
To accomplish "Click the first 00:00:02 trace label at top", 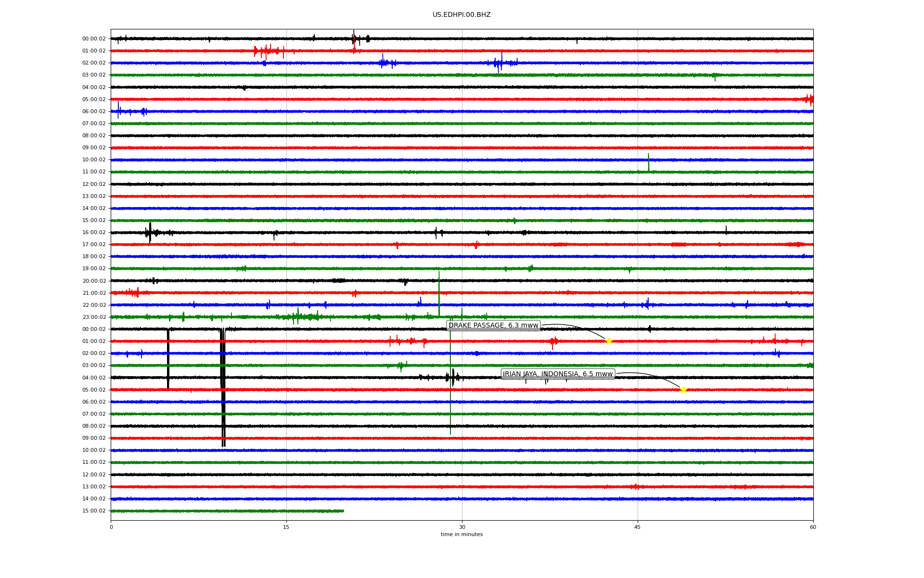I will coord(94,39).
